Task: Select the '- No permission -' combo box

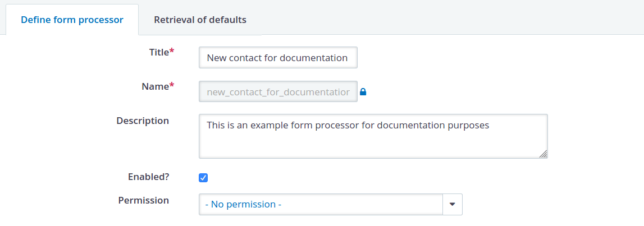Action: coord(331,204)
